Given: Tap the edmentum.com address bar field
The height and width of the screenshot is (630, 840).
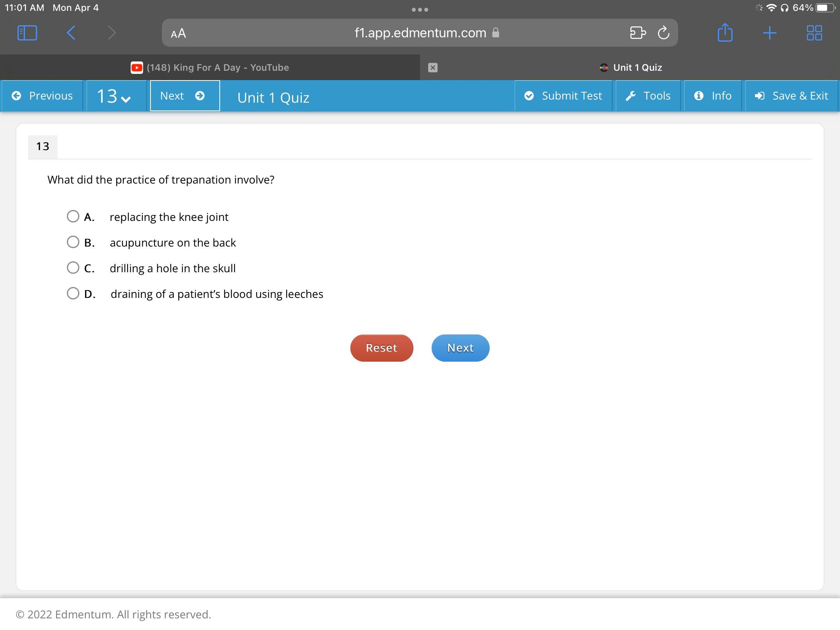Looking at the screenshot, I should pos(420,33).
